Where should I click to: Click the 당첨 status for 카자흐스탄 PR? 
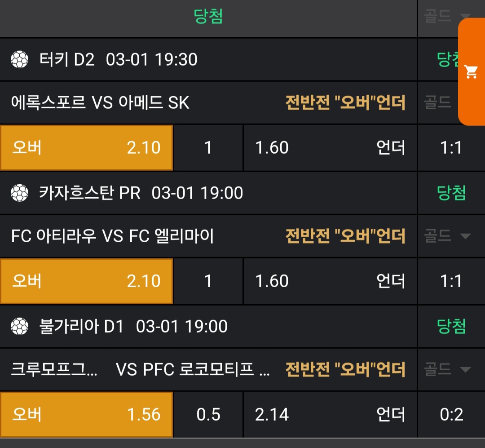pyautogui.click(x=451, y=193)
